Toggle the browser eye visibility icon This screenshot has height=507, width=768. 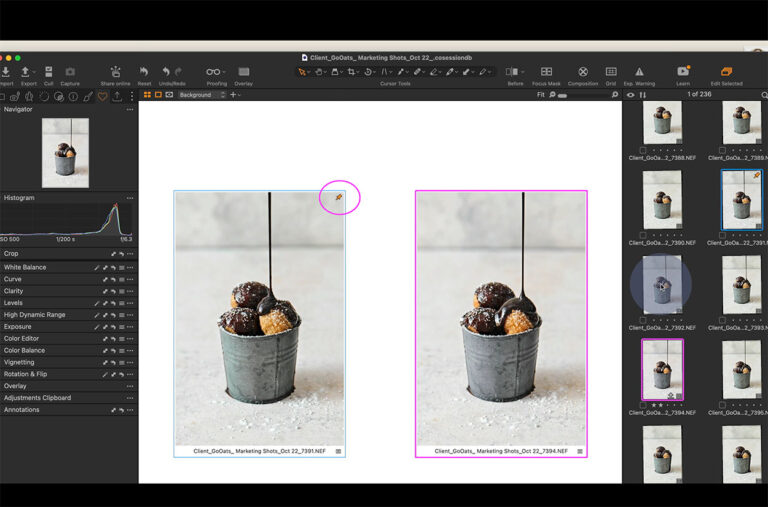click(x=631, y=95)
